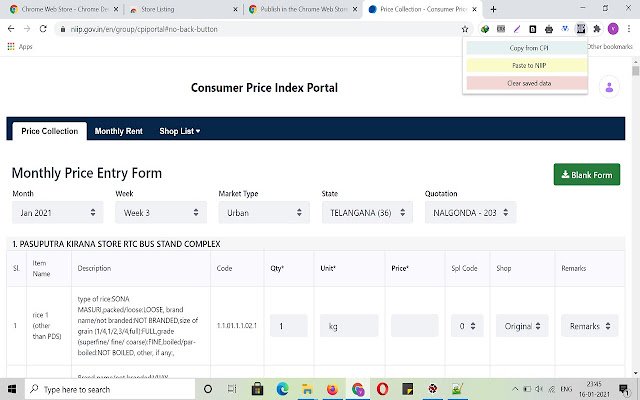Open Other bookmarks folder
The width and height of the screenshot is (640, 400).
click(609, 47)
